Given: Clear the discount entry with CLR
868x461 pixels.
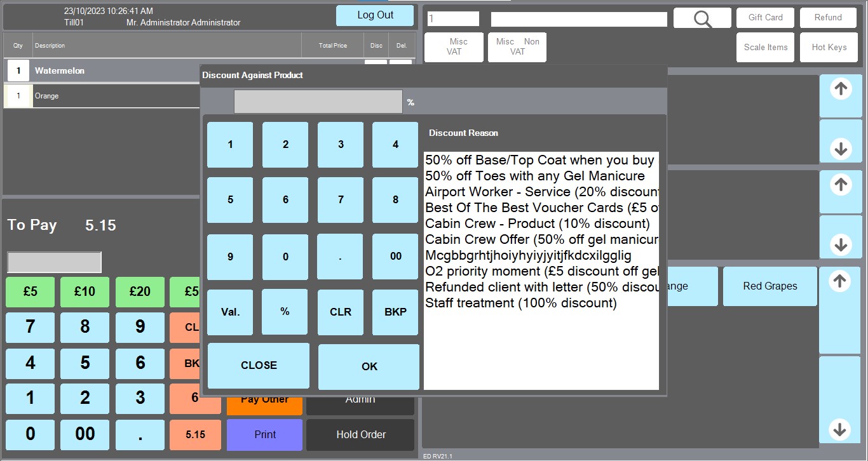Looking at the screenshot, I should click(x=340, y=312).
